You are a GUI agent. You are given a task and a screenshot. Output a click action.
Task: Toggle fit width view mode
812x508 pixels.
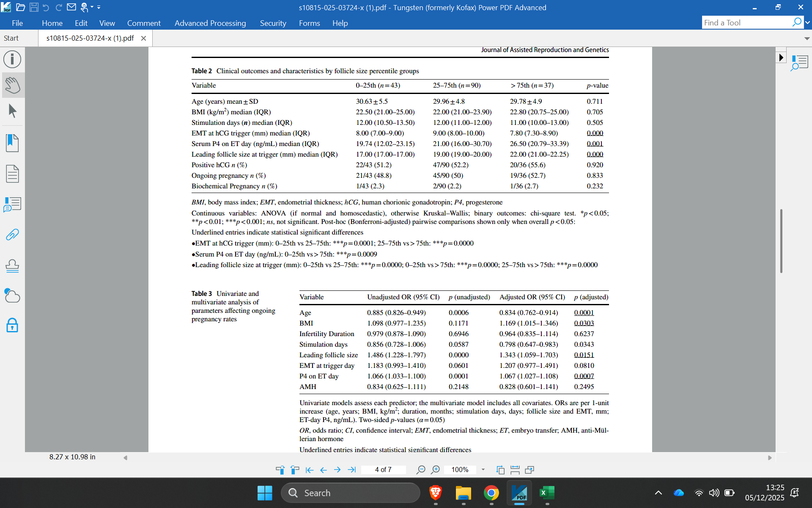tap(515, 469)
